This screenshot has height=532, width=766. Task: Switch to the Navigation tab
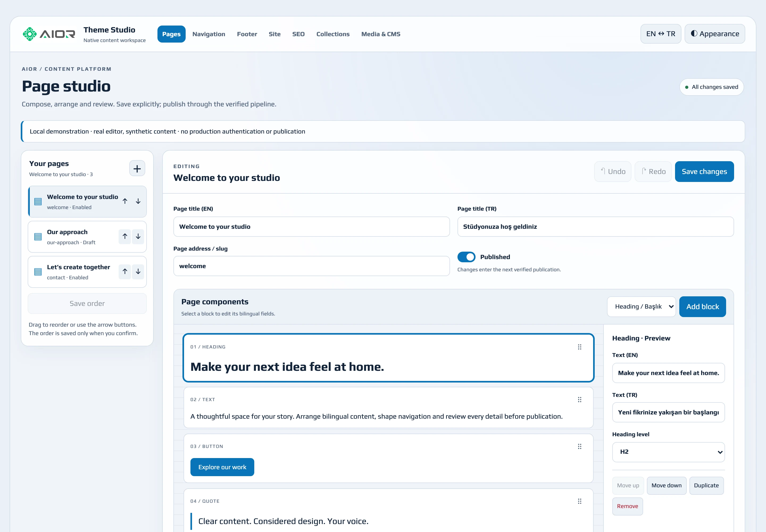click(209, 34)
